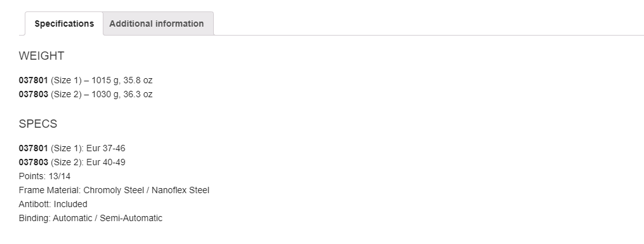The width and height of the screenshot is (644, 244).
Task: Click the Semi-Automatic text
Action: (x=131, y=218)
